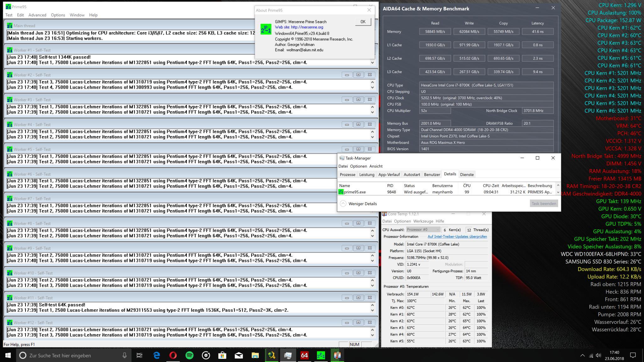Open the Prime95 Options menu
Image resolution: width=644 pixels, height=362 pixels.
(58, 15)
